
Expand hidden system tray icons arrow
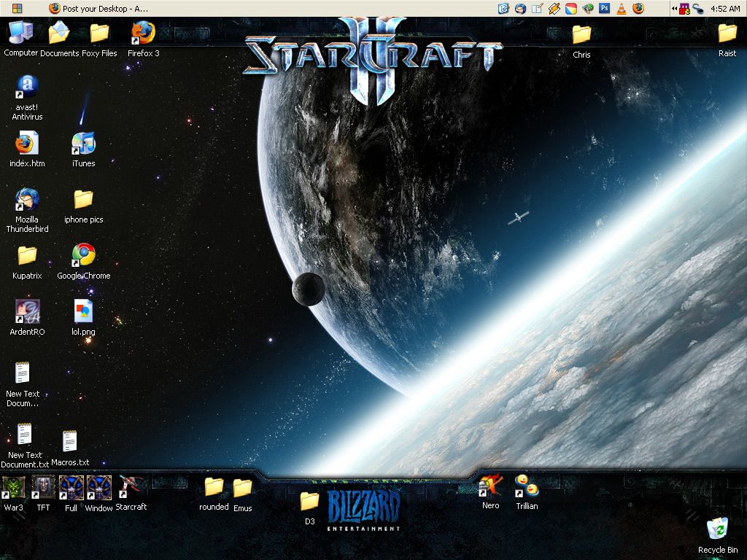[x=674, y=8]
